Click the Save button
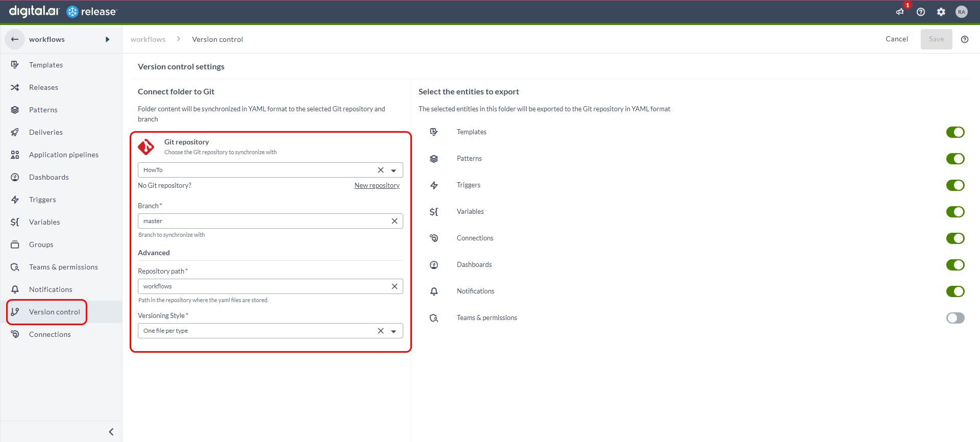The width and height of the screenshot is (980, 442). click(936, 39)
